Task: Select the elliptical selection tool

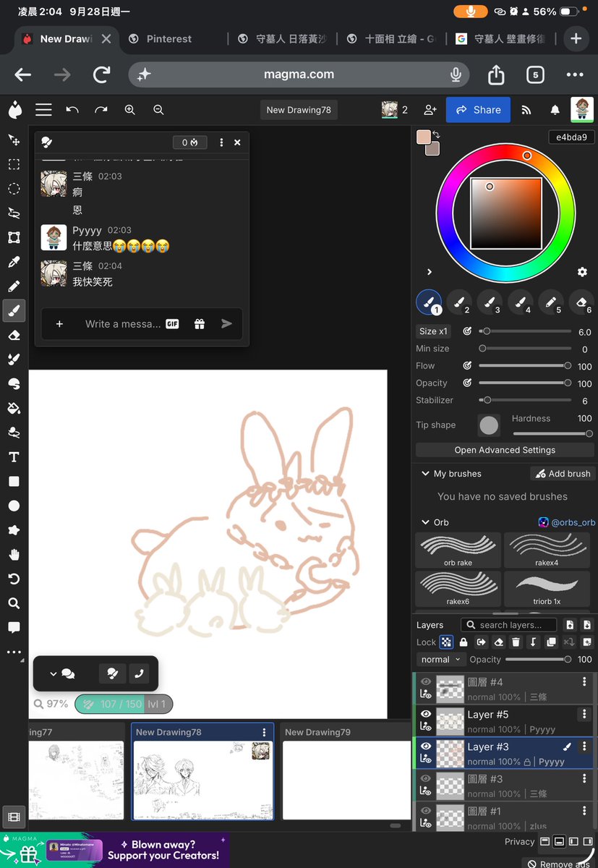Action: (14, 189)
